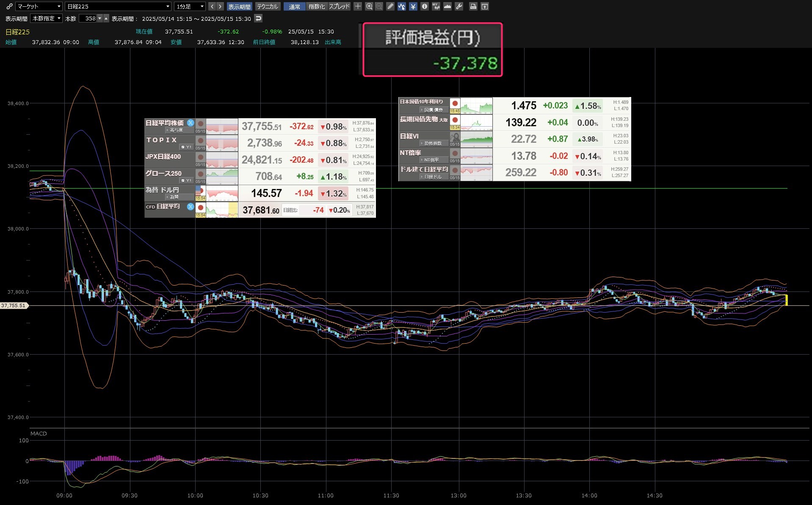Click the 為替 ドル円 mini chart thumbnail
The width and height of the screenshot is (812, 505).
pos(222,193)
